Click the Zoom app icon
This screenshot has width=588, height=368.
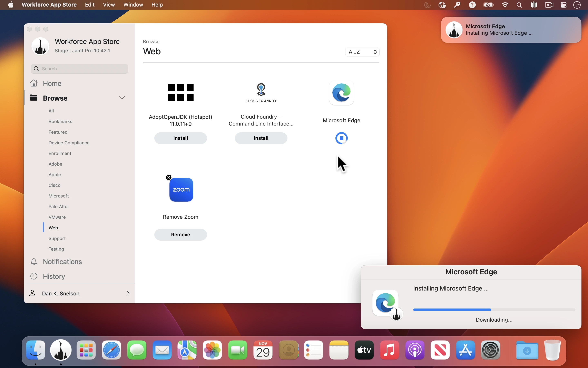181,190
